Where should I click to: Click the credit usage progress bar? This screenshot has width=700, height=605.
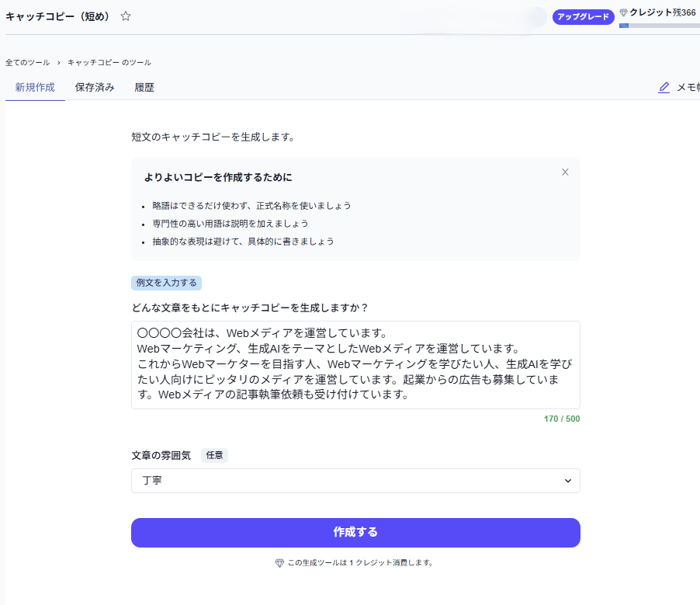pyautogui.click(x=660, y=26)
